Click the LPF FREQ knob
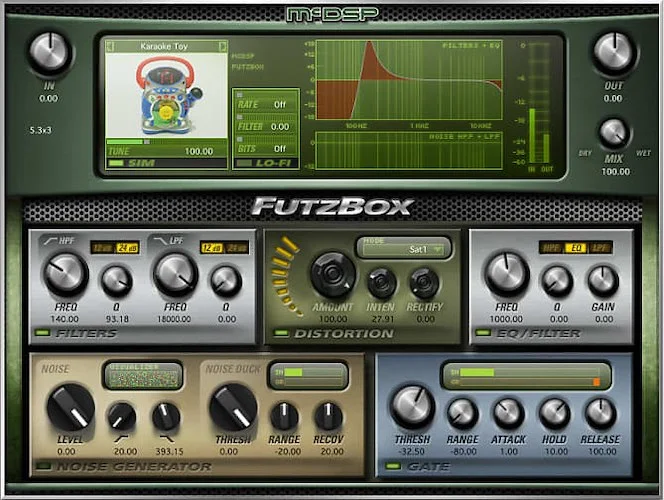 (175, 274)
